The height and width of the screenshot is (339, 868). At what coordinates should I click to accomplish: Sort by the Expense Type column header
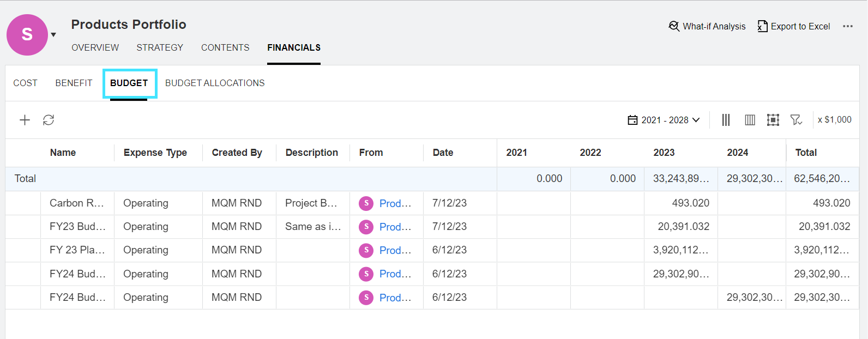point(155,153)
